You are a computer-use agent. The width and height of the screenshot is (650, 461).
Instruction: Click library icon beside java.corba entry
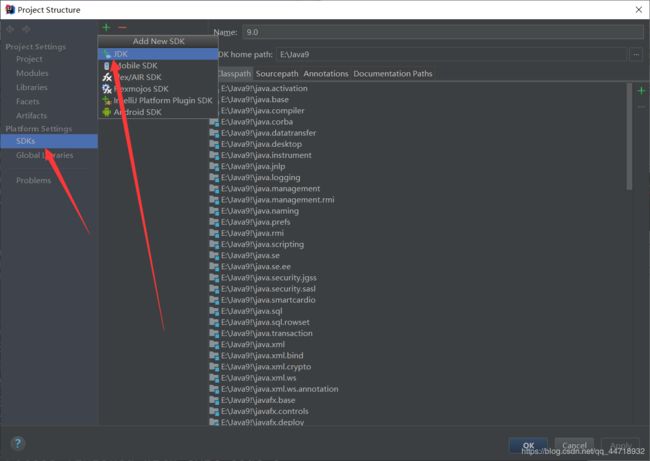click(214, 122)
